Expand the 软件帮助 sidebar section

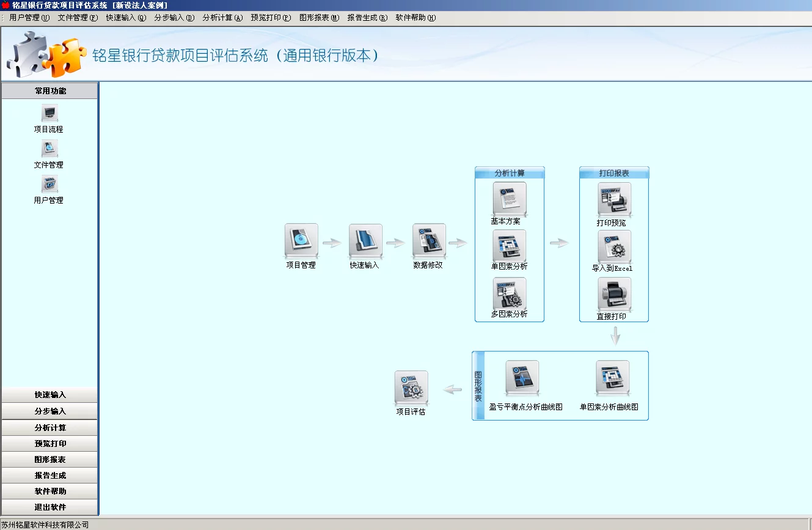tap(49, 491)
